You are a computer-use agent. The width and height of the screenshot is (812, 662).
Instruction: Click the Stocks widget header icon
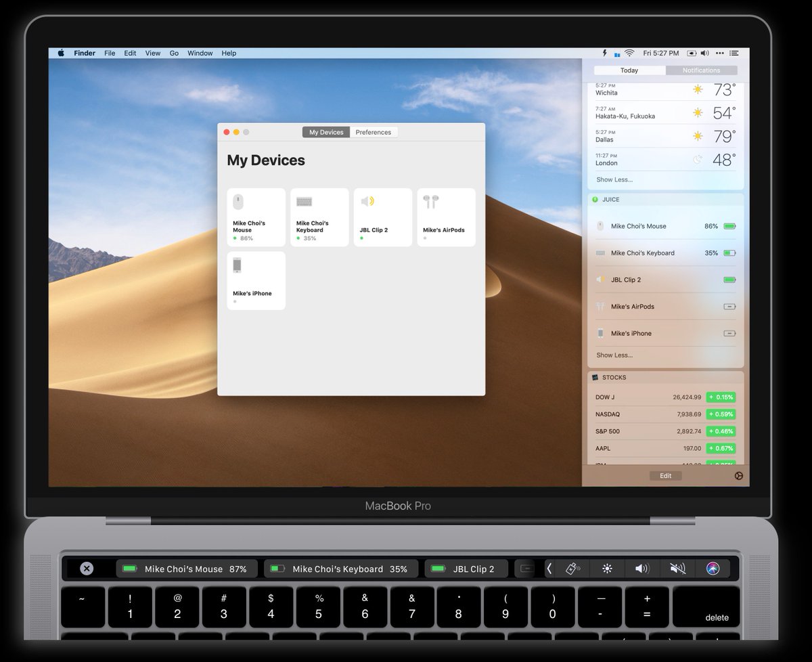tap(595, 377)
